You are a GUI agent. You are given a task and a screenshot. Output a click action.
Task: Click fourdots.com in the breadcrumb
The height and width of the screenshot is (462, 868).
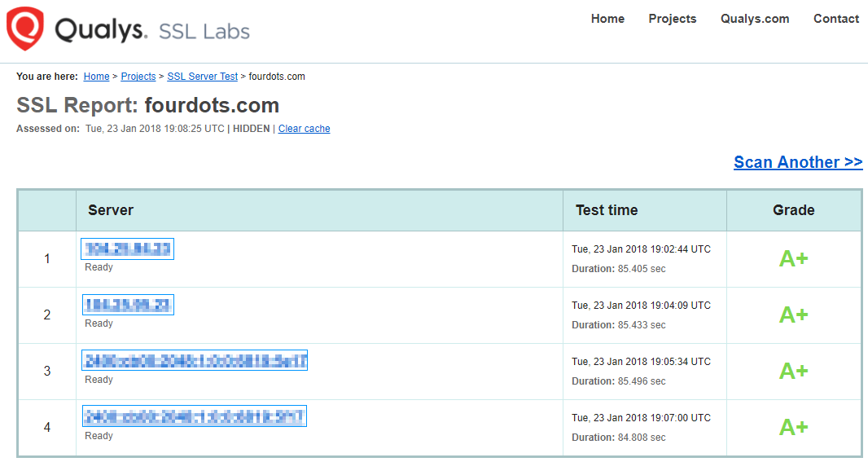coord(277,77)
